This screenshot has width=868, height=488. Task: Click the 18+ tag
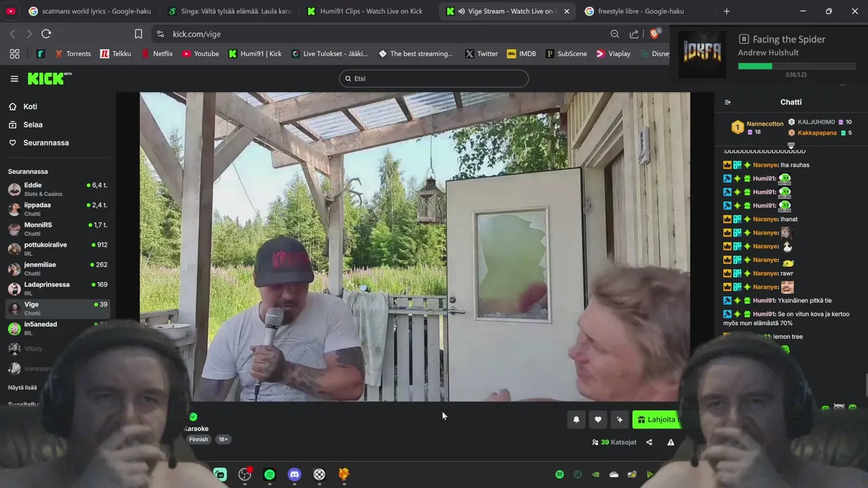223,439
